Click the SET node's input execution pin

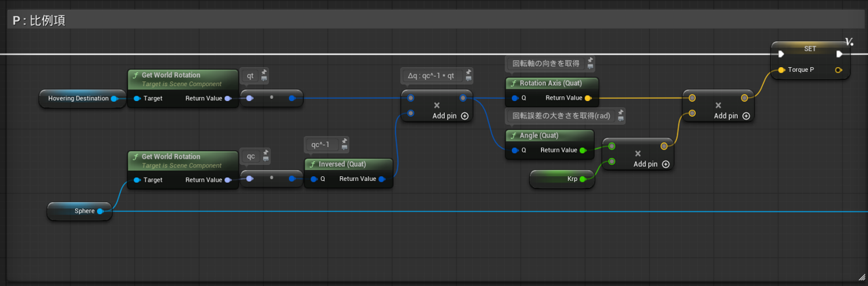[781, 54]
